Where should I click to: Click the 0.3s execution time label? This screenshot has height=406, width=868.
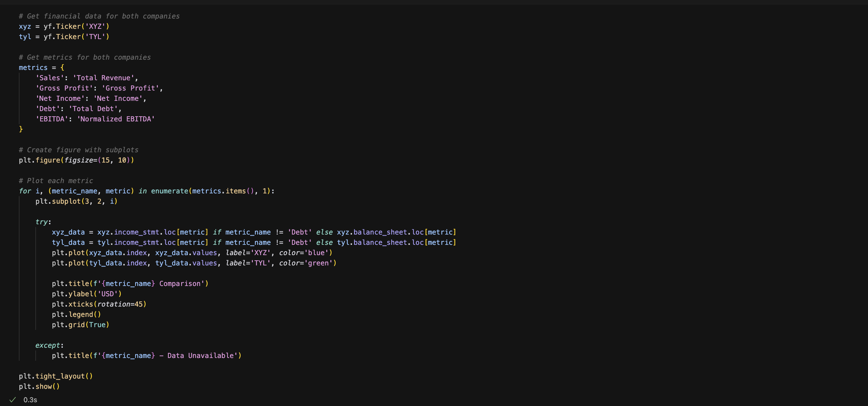tap(30, 400)
